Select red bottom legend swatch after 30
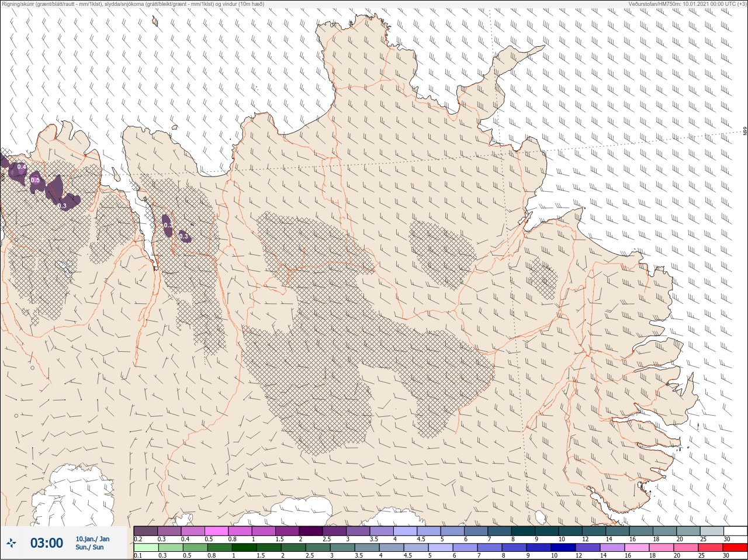 click(x=735, y=548)
